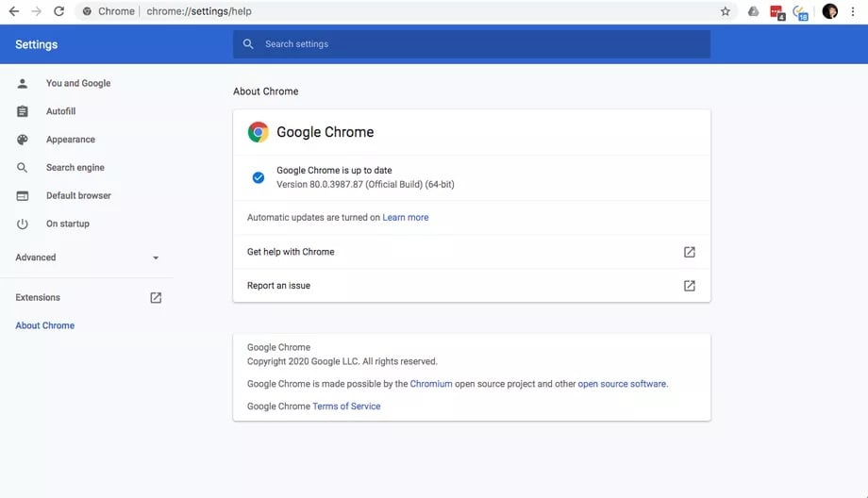Expand the Advanced settings section
868x498 pixels.
click(156, 257)
